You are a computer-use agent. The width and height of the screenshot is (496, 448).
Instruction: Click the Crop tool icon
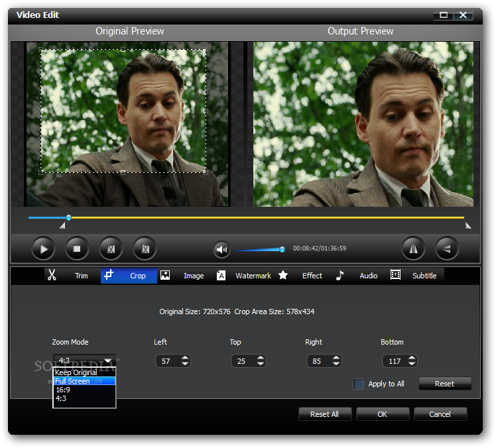tap(109, 274)
